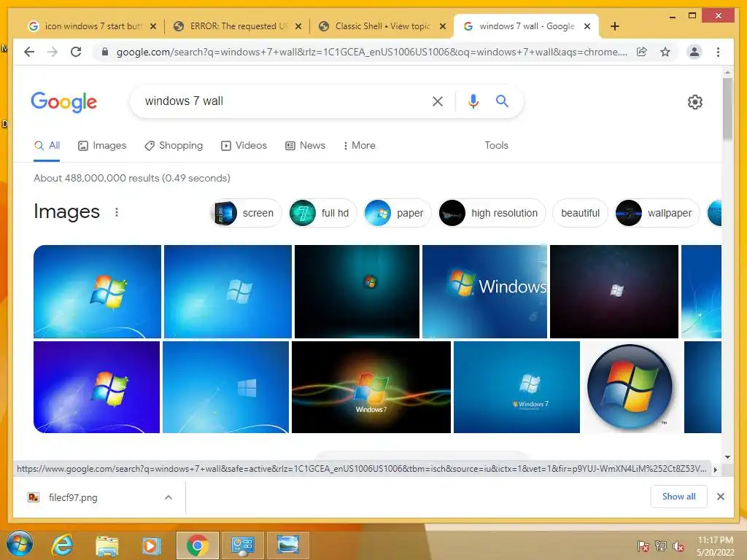Viewport: 747px width, 560px height.
Task: Select the 'high resolution' filter chip
Action: (492, 213)
